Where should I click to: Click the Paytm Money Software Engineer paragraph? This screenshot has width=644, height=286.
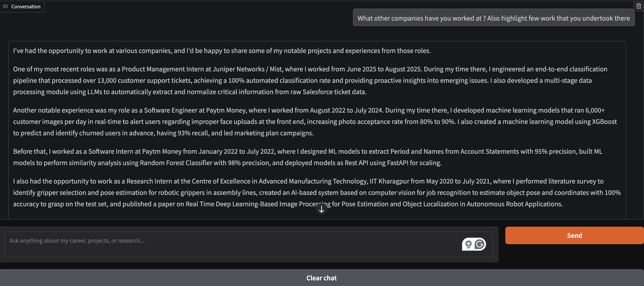[x=310, y=122]
